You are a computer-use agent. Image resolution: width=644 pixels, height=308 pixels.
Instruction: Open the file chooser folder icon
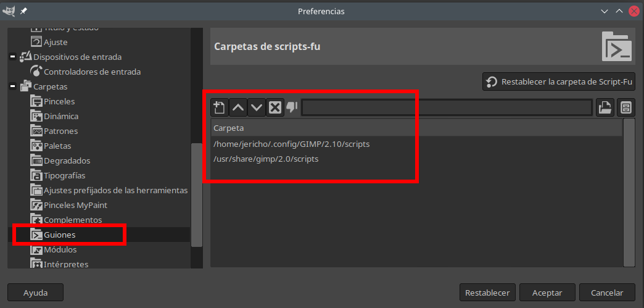[605, 107]
